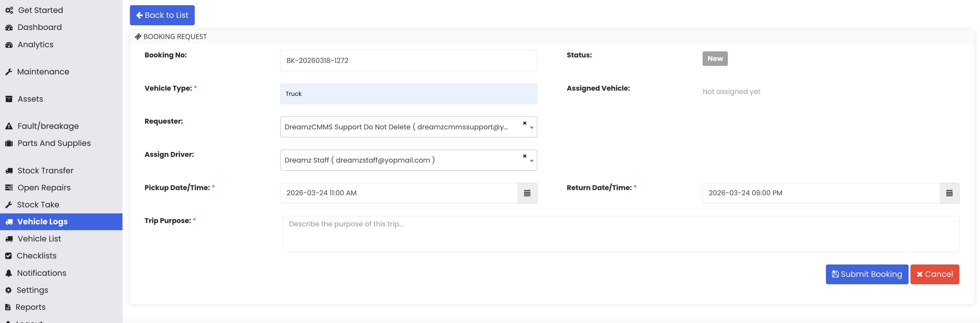Open Parts And Supplies menu item
This screenshot has width=980, height=323.
(54, 143)
